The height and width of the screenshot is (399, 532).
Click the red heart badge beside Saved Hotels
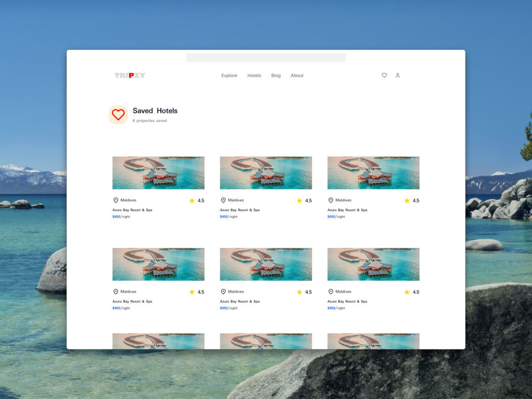pyautogui.click(x=118, y=115)
